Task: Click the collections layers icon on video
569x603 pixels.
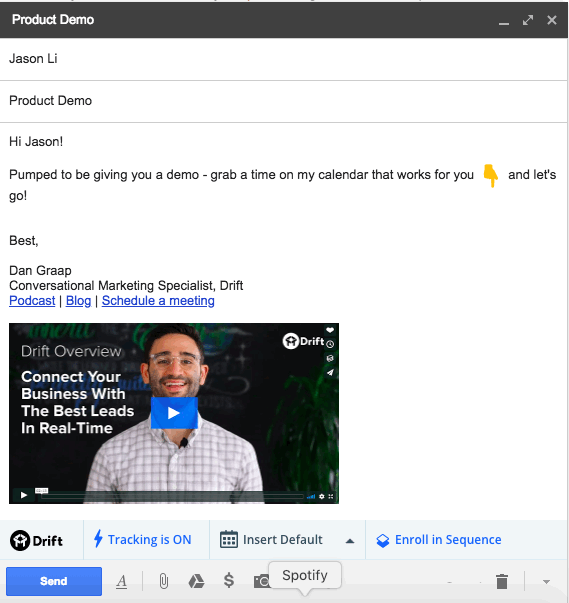Action: pyautogui.click(x=330, y=358)
